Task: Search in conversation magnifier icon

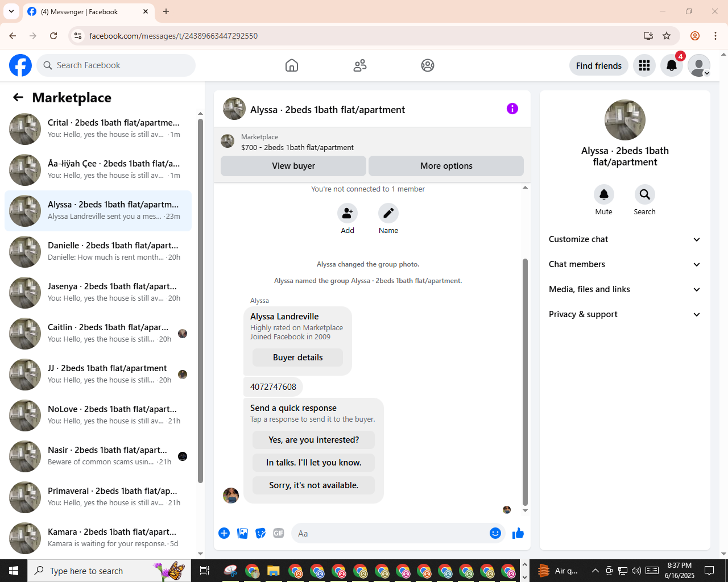Action: click(x=645, y=194)
